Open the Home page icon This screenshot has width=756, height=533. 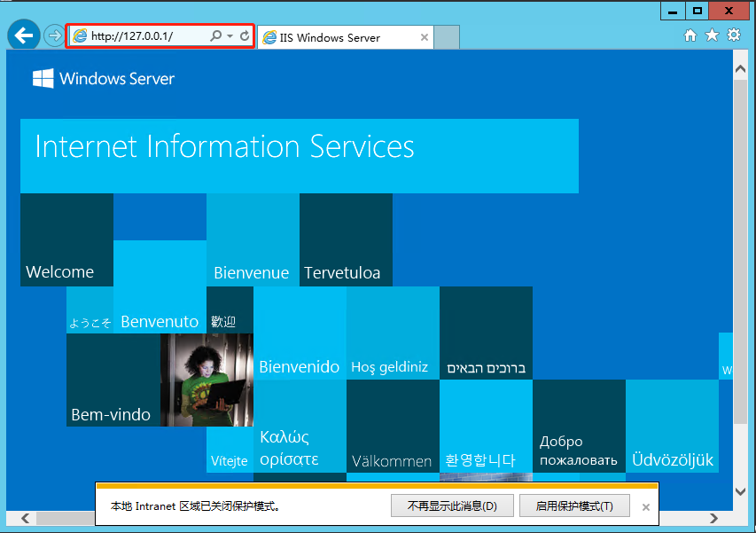(x=690, y=35)
